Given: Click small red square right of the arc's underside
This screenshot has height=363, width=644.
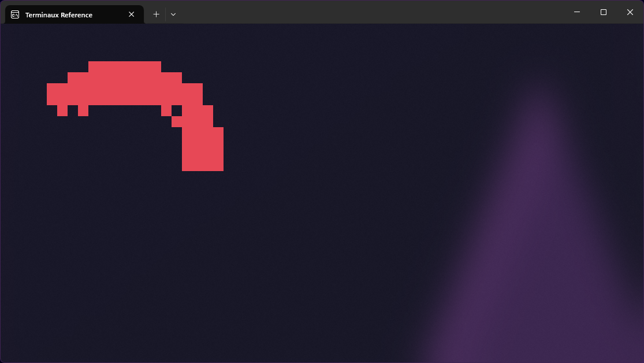Looking at the screenshot, I should point(166,110).
